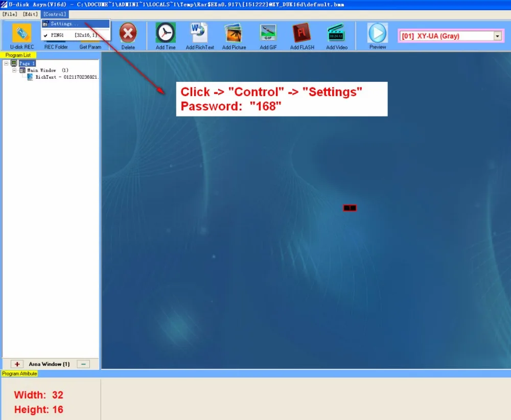Click the U-disk REC toolbar icon
511x420 pixels.
coord(22,33)
